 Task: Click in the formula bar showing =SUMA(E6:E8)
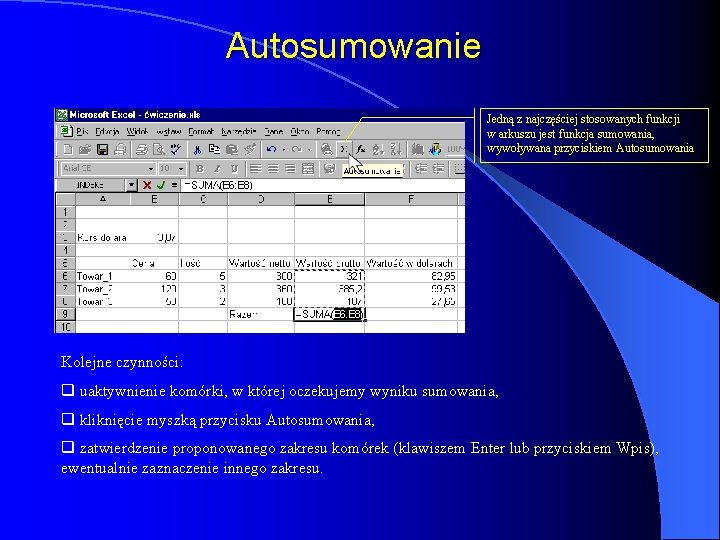pyautogui.click(x=323, y=185)
